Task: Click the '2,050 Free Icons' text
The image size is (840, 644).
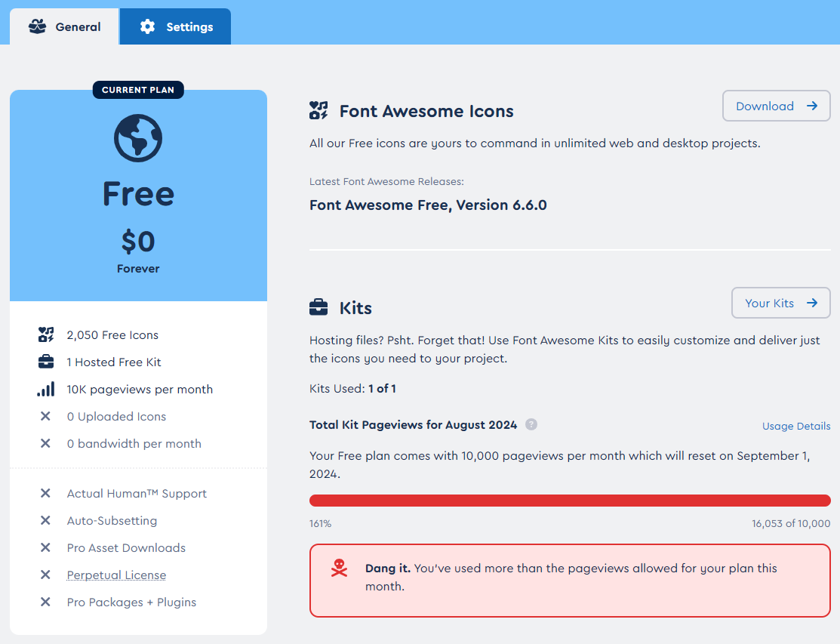Action: click(112, 335)
